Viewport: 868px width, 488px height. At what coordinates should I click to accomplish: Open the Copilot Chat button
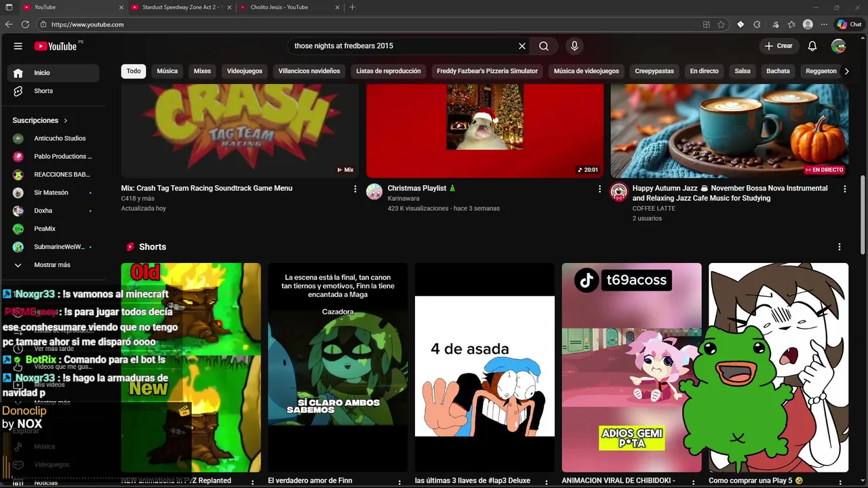[x=848, y=24]
